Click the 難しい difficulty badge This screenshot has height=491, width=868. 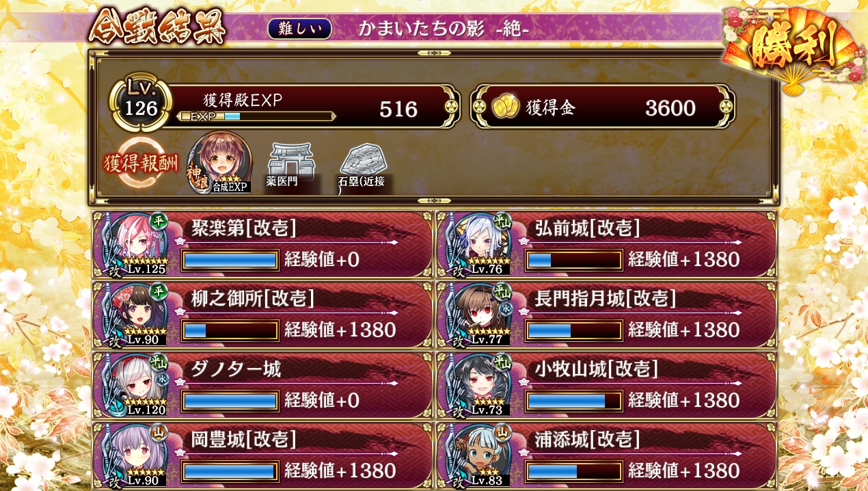tap(299, 29)
